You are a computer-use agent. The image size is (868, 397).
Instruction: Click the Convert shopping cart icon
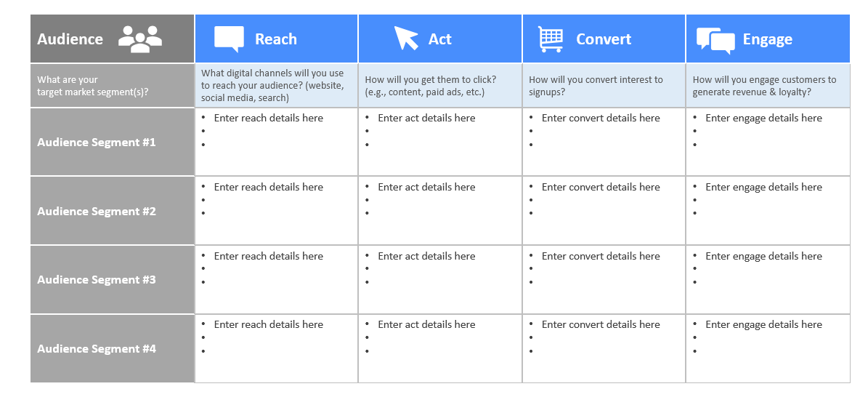tap(551, 39)
